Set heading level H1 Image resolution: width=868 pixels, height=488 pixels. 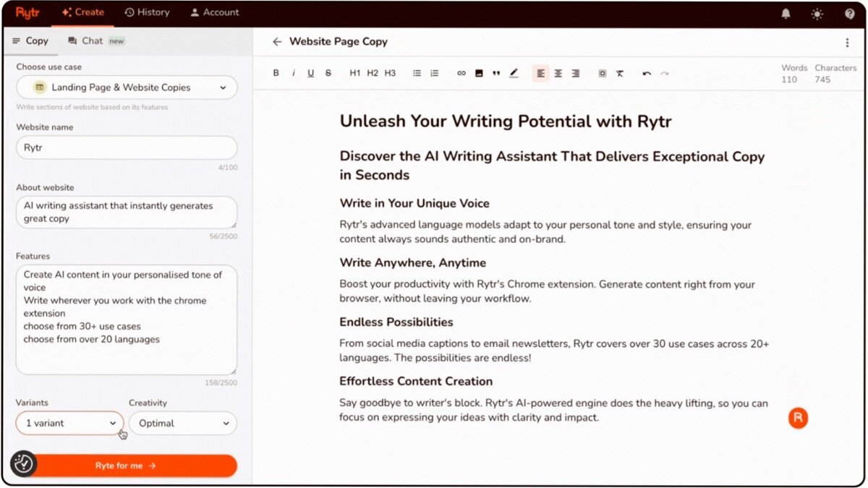355,73
